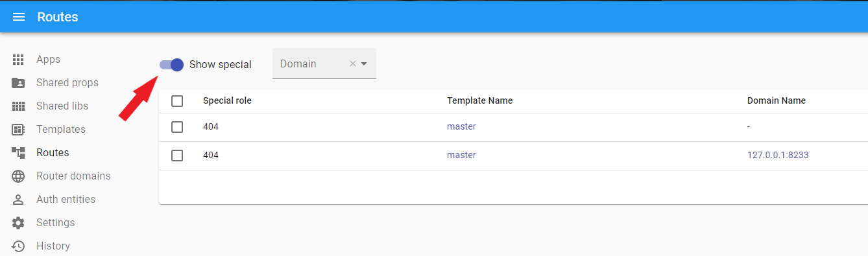Clear the Domain filter with X
The width and height of the screenshot is (868, 256).
[x=353, y=64]
